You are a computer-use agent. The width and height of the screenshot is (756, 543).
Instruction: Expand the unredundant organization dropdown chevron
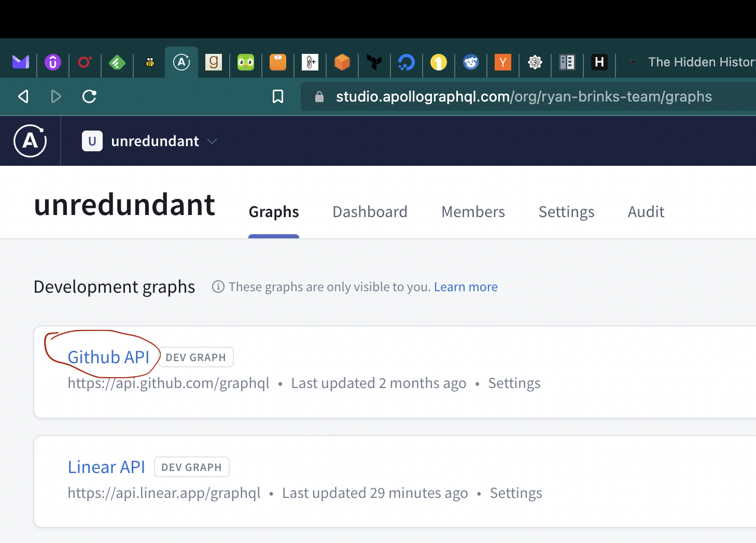tap(212, 141)
